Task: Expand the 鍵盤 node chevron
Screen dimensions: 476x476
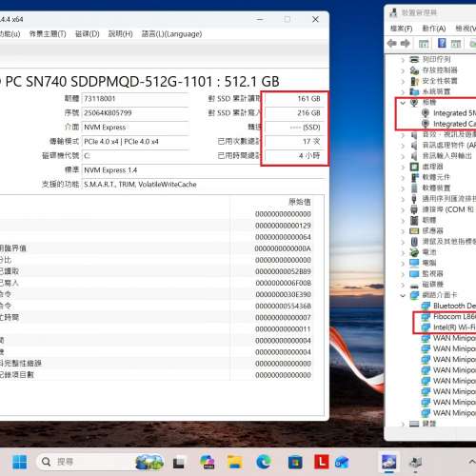Action: point(403,424)
